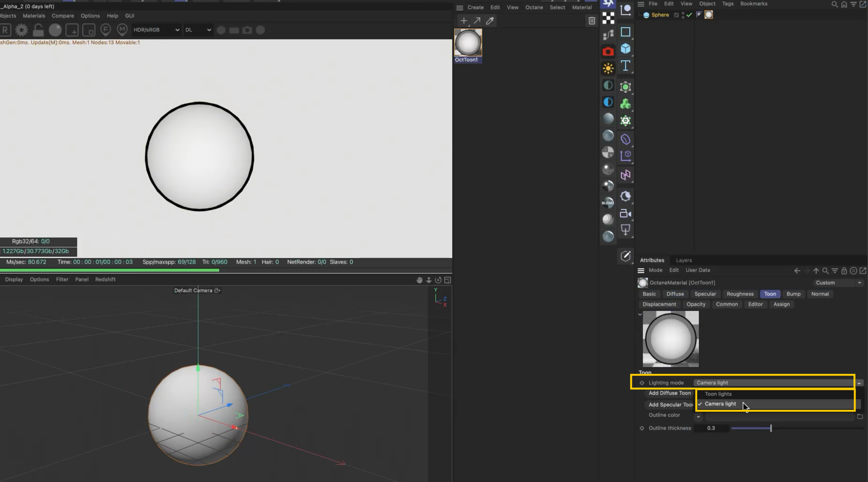Open the Custom layout dropdown
The height and width of the screenshot is (482, 868).
pos(838,283)
